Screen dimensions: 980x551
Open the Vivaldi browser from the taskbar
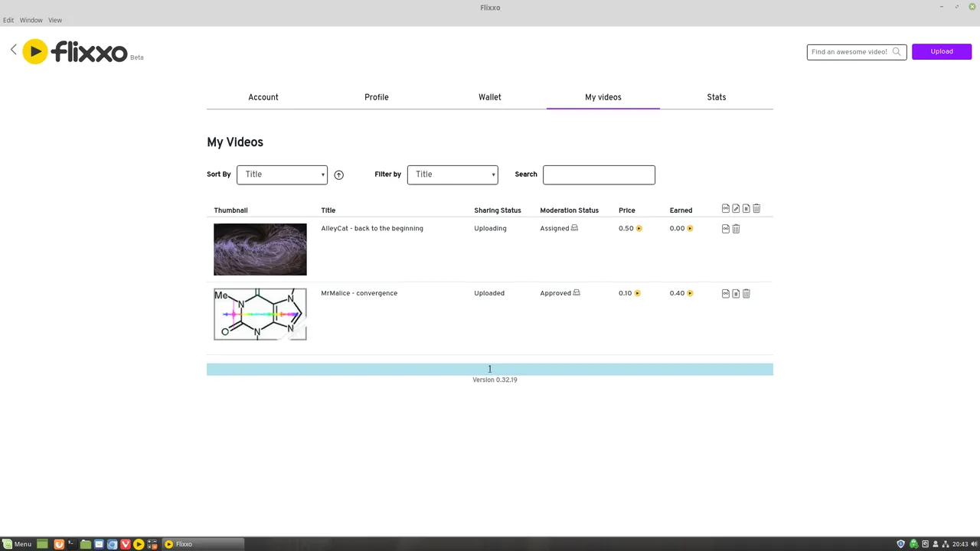click(126, 544)
